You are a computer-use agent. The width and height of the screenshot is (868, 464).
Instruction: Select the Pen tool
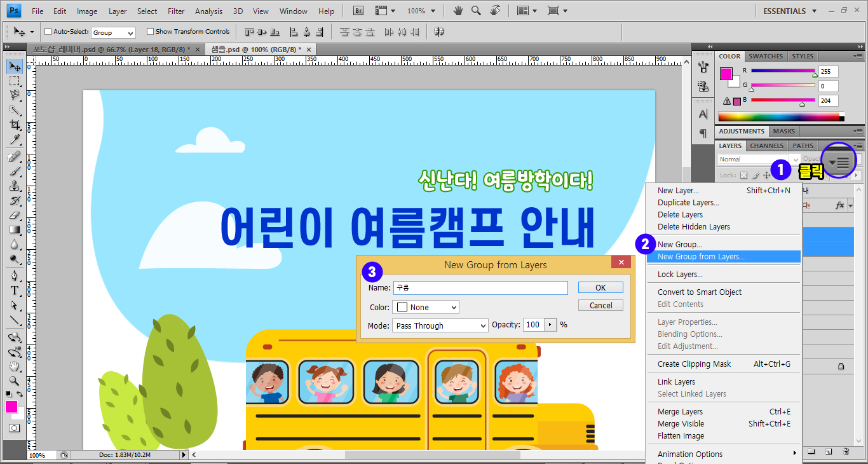pyautogui.click(x=15, y=276)
